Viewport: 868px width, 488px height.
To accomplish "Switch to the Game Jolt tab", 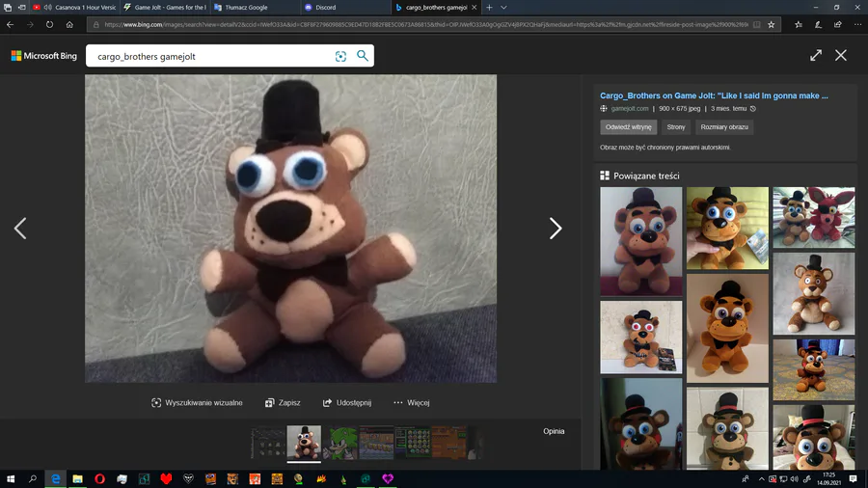I will click(165, 7).
